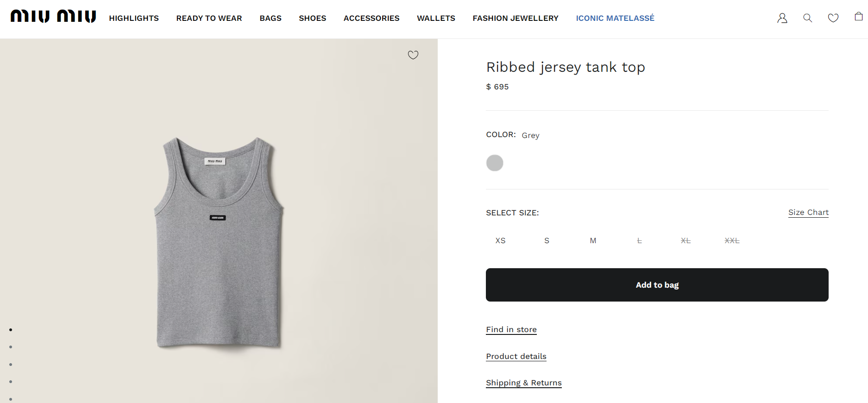Jump to second product image dot
The image size is (868, 403).
tap(11, 347)
